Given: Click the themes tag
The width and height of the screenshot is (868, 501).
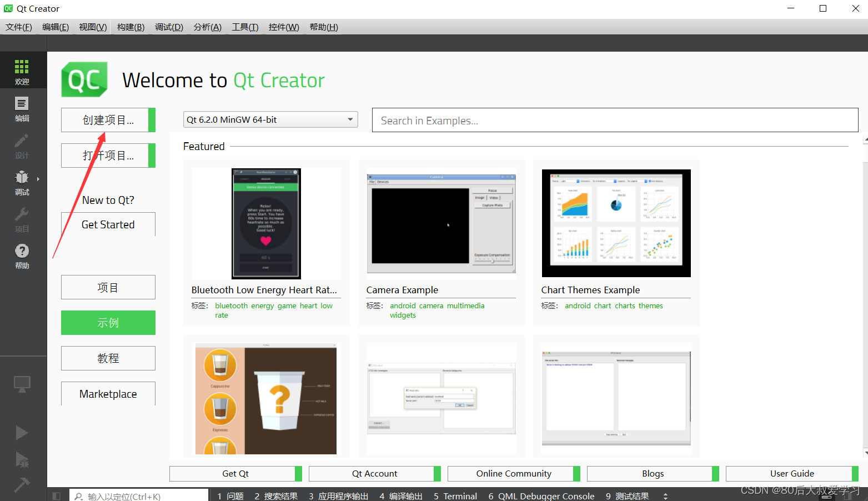Looking at the screenshot, I should (x=651, y=305).
